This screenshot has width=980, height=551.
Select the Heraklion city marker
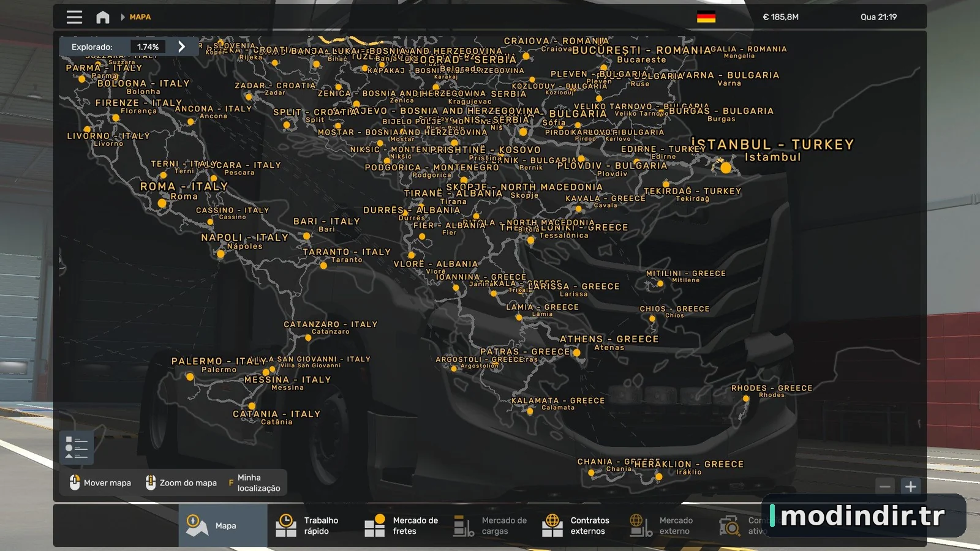(658, 476)
